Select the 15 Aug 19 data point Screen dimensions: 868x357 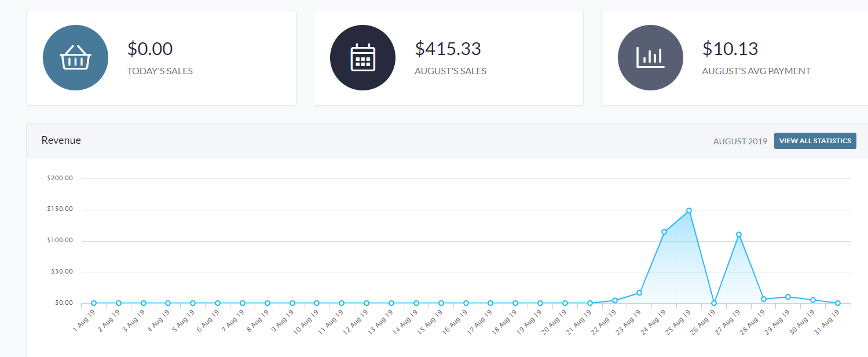(441, 303)
